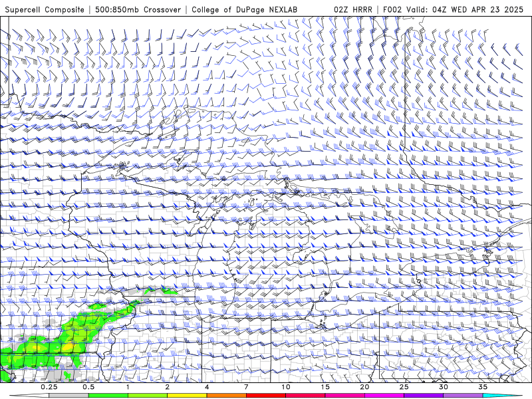
Task: Click the legend value '25'
Action: coord(404,387)
